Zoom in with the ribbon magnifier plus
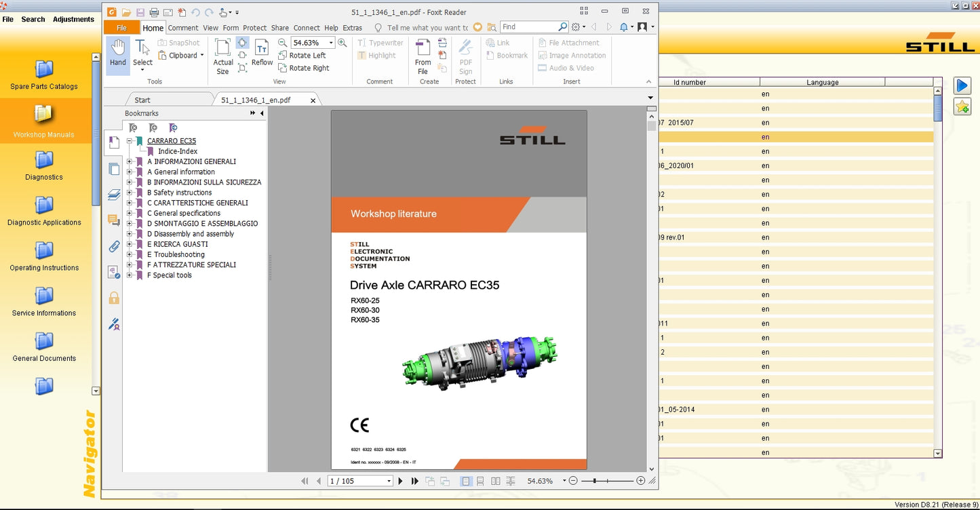 tap(342, 43)
